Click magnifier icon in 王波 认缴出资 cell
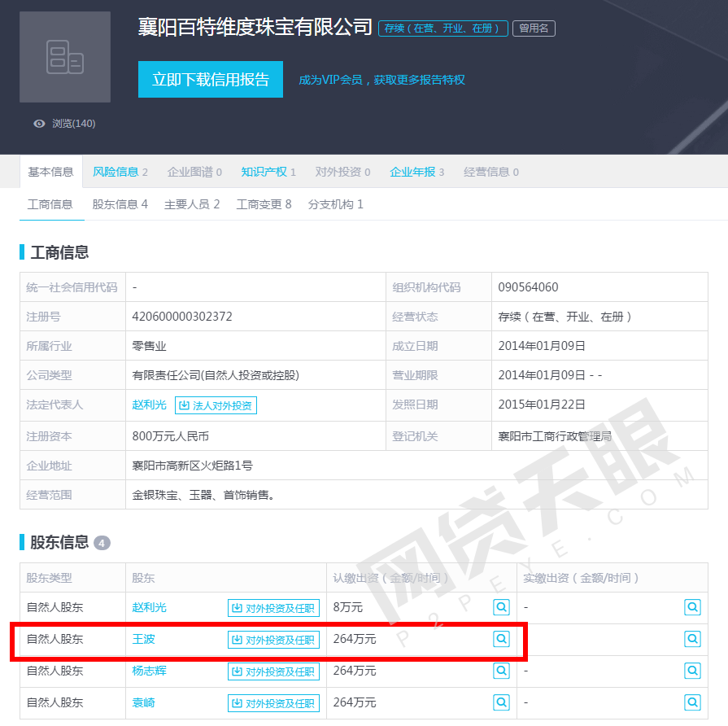This screenshot has height=726, width=728. 501,639
